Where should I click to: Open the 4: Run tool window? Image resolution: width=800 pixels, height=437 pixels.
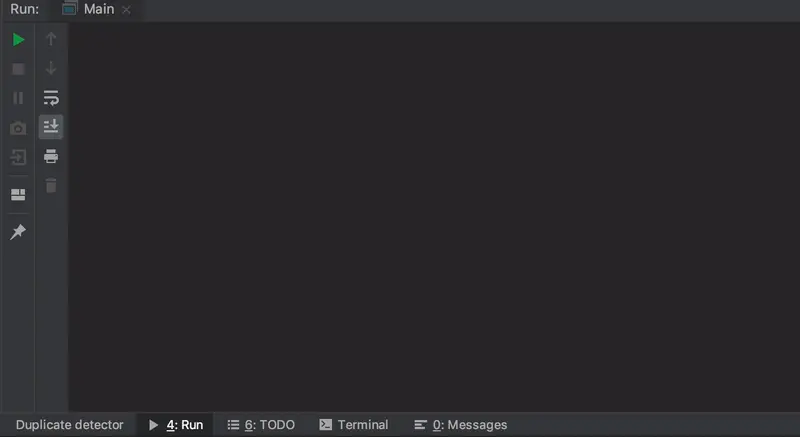point(176,425)
